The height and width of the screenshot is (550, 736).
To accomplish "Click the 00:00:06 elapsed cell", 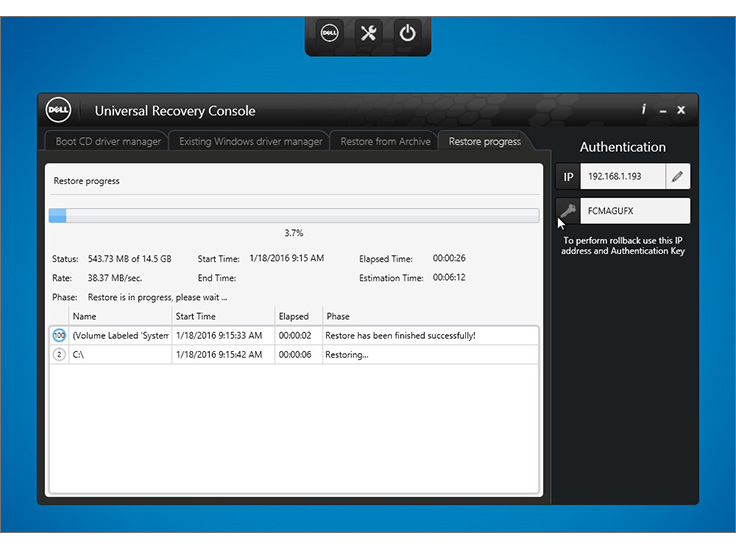I will pyautogui.click(x=299, y=355).
